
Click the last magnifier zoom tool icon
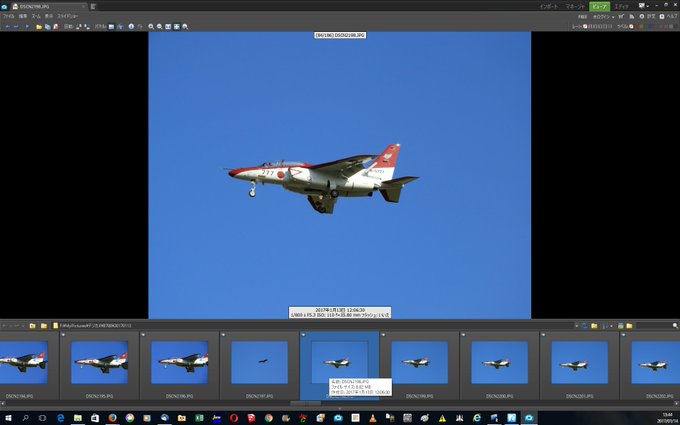185,27
